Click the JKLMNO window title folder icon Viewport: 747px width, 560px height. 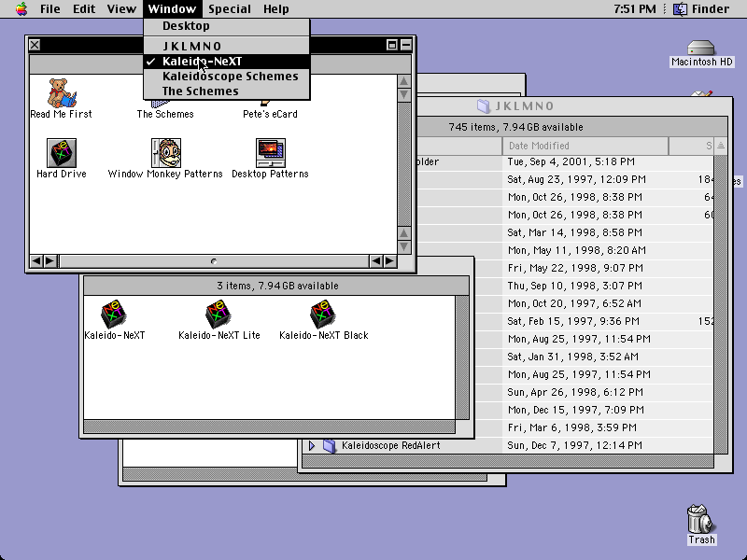coord(484,105)
